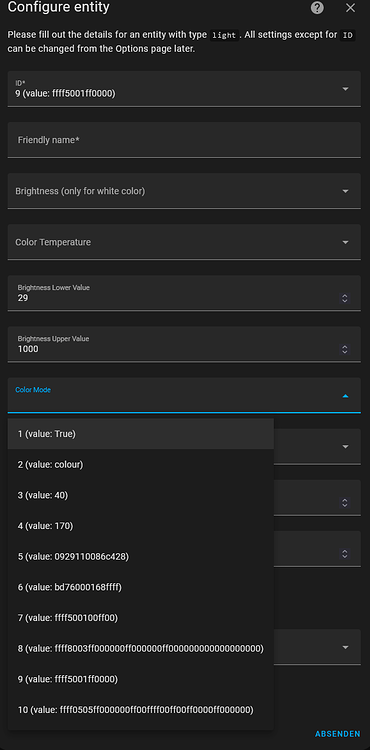Image resolution: width=370 pixels, height=750 pixels.
Task: Select option 5 (value: 0929110086c428)
Action: [x=141, y=556]
